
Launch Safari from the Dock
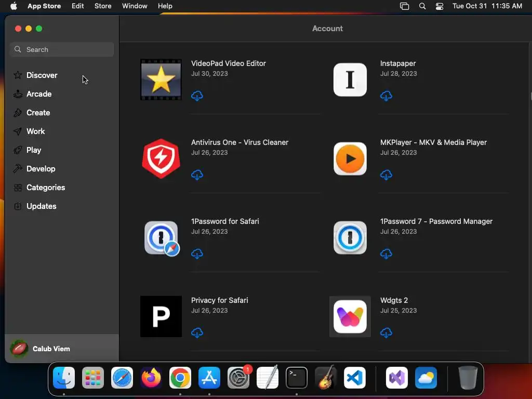pyautogui.click(x=122, y=378)
